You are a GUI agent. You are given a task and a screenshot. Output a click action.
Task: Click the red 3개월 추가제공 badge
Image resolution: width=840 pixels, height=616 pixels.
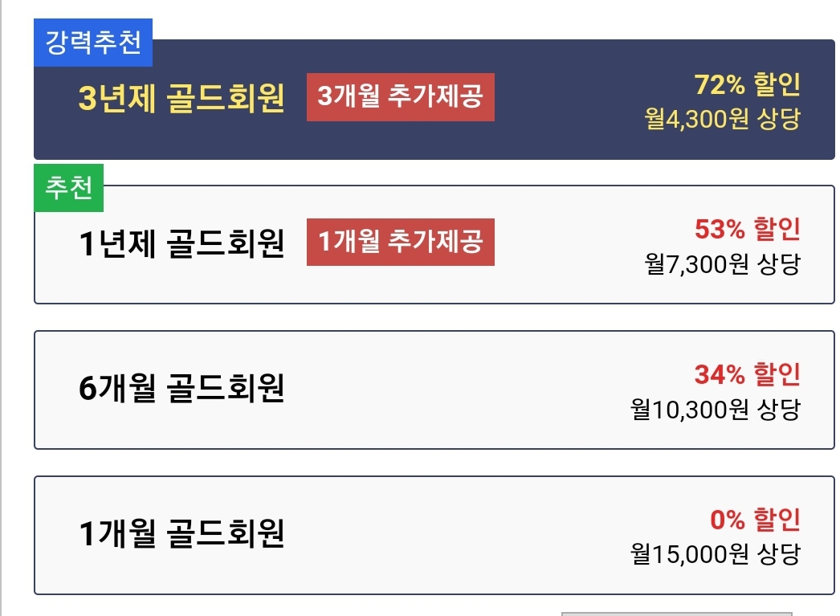coord(400,97)
